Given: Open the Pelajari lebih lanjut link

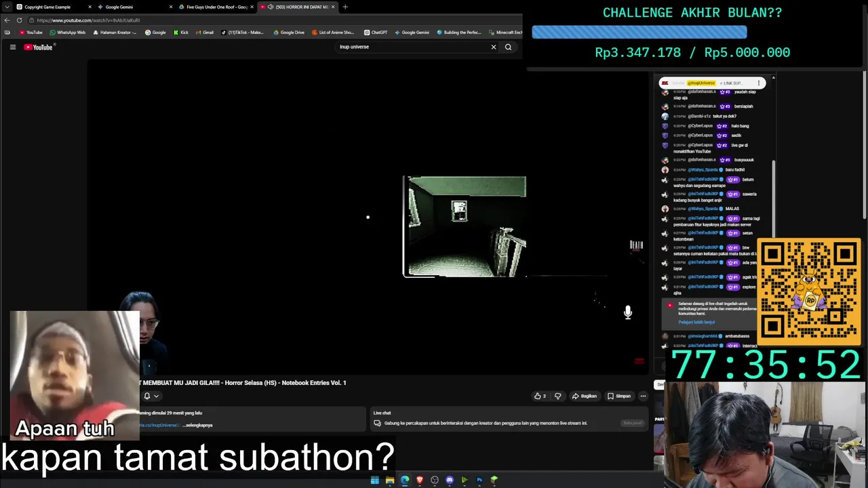Looking at the screenshot, I should [696, 322].
